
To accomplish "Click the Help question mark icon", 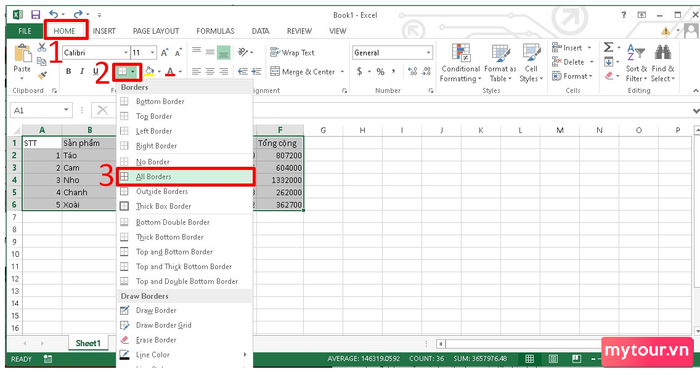I will 624,15.
